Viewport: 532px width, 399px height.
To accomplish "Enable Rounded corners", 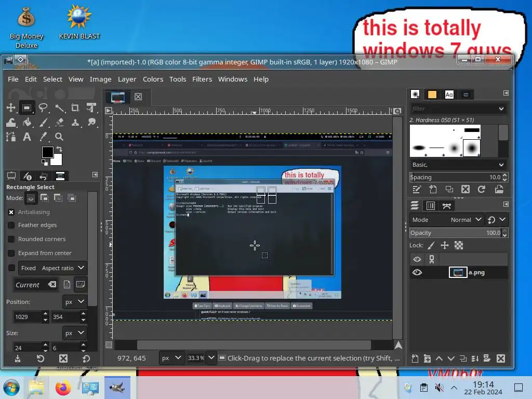I will pos(11,239).
